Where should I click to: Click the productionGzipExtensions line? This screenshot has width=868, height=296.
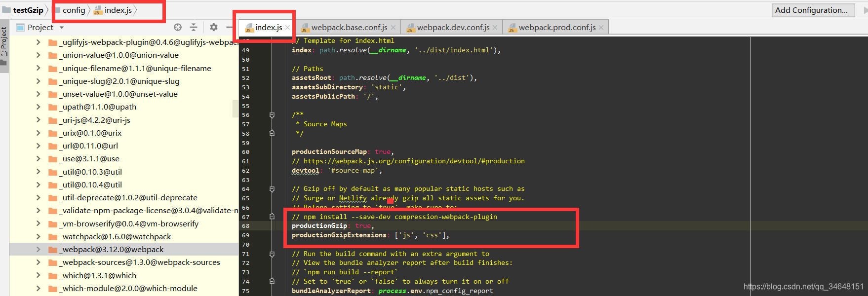[x=370, y=235]
